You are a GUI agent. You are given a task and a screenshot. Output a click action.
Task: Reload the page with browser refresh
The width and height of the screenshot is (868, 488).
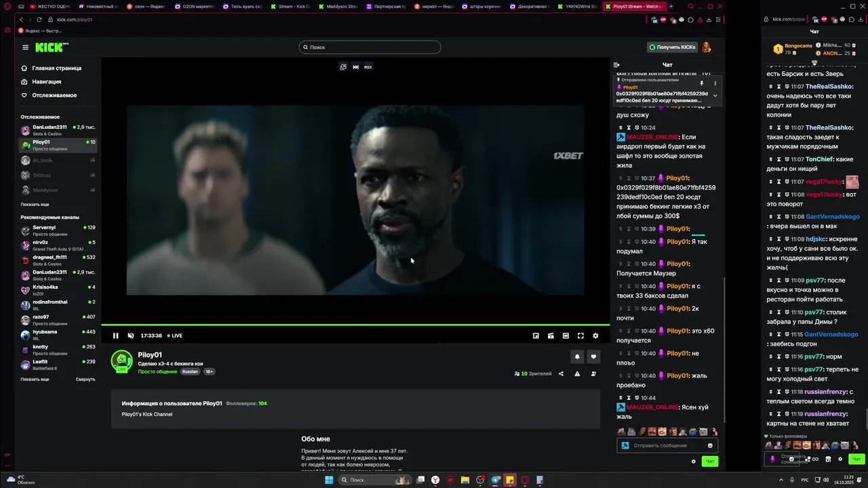tap(39, 20)
